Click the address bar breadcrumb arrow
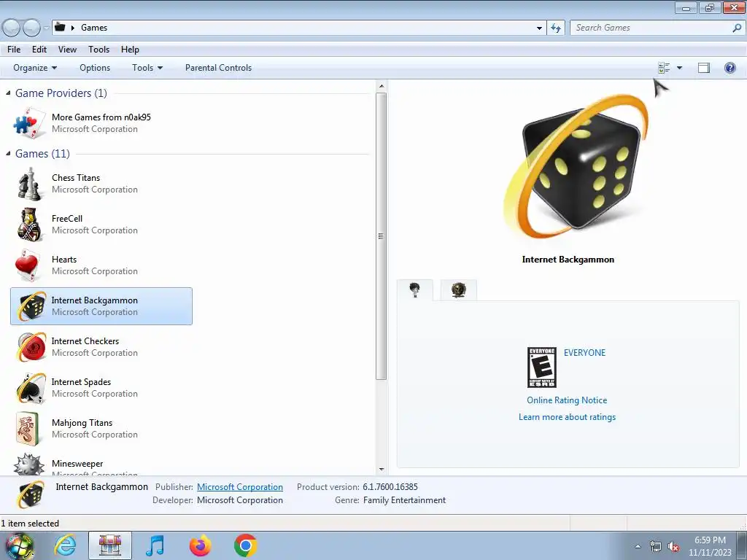The height and width of the screenshot is (560, 747). tap(73, 28)
